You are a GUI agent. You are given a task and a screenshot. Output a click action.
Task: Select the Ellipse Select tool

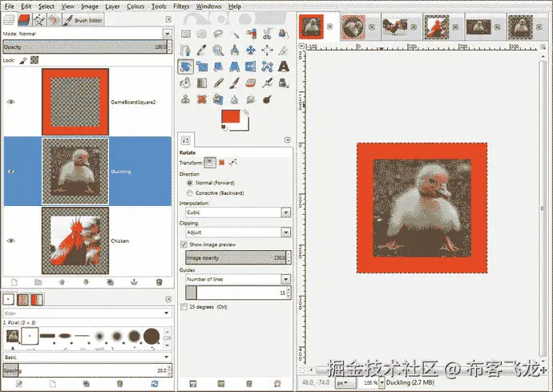point(202,34)
